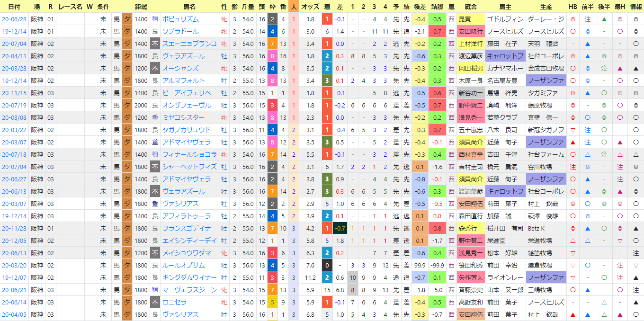
Task: Open horse link フランスゴデイナ
Action: point(187,228)
